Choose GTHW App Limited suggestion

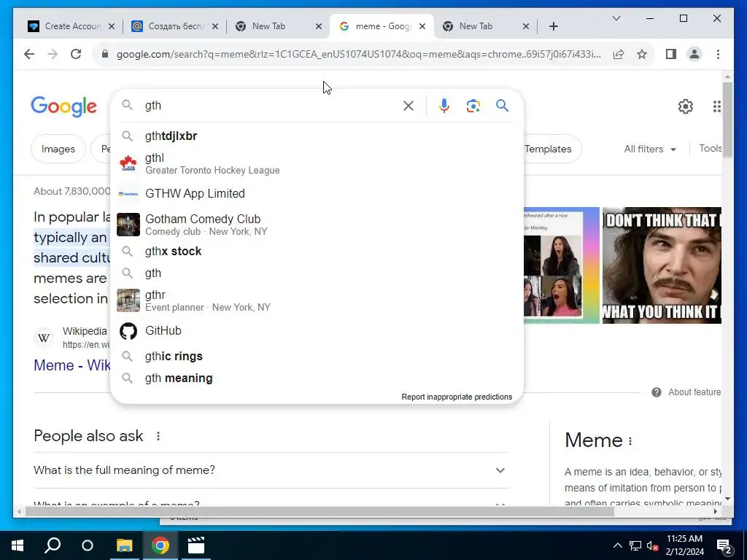tap(317, 194)
